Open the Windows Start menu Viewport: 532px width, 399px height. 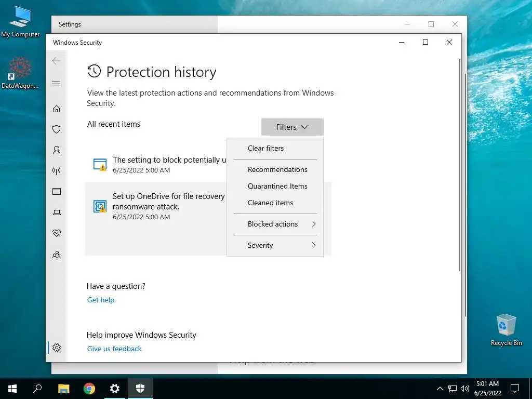click(x=12, y=389)
